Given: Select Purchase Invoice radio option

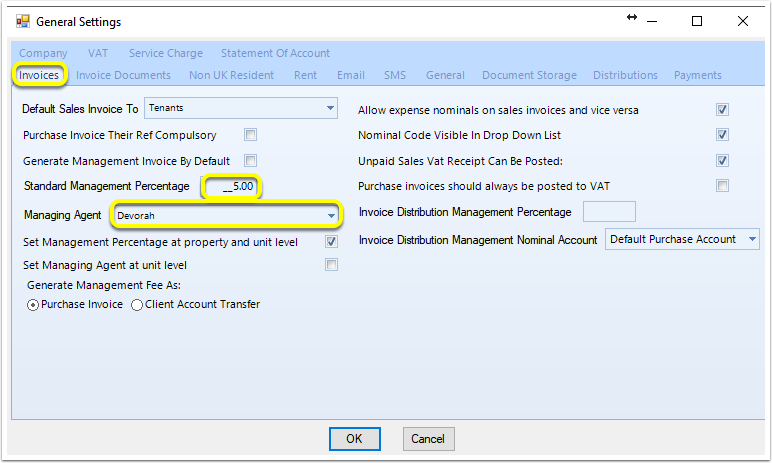Looking at the screenshot, I should click(x=32, y=305).
